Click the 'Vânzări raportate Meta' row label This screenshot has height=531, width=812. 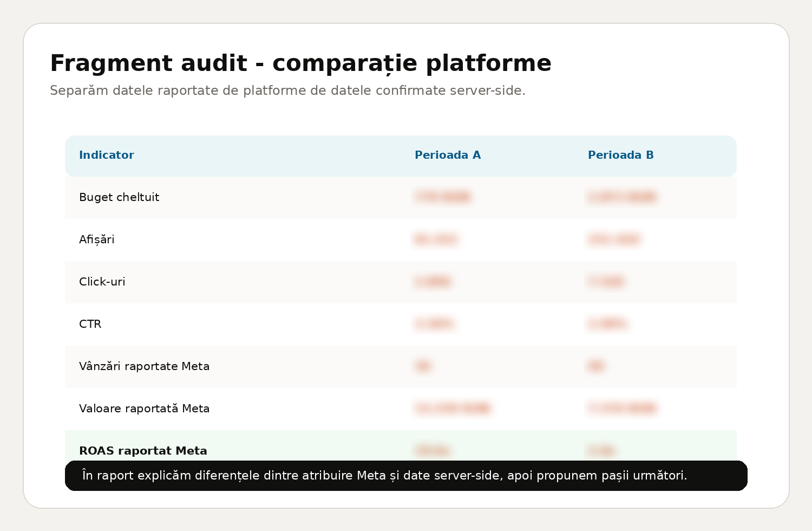(145, 366)
